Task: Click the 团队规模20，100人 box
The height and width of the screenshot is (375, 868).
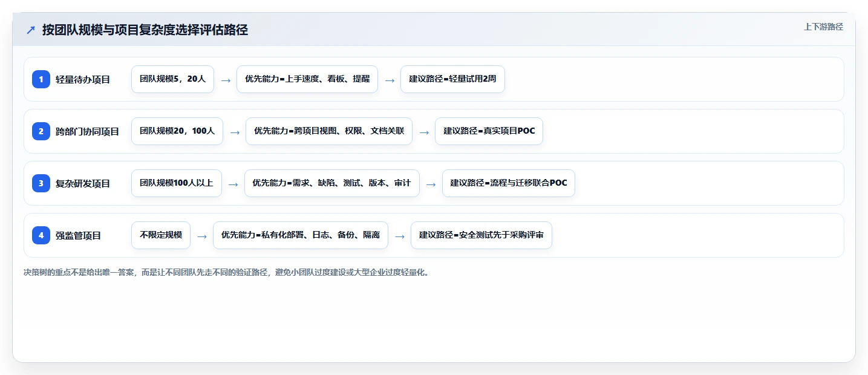Action: click(x=177, y=131)
